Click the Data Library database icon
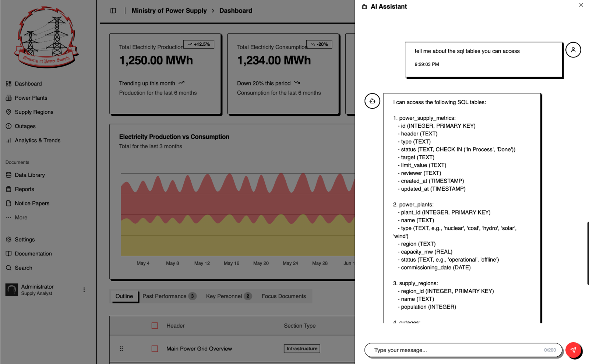Viewport: 589px width, 364px height. pos(8,175)
